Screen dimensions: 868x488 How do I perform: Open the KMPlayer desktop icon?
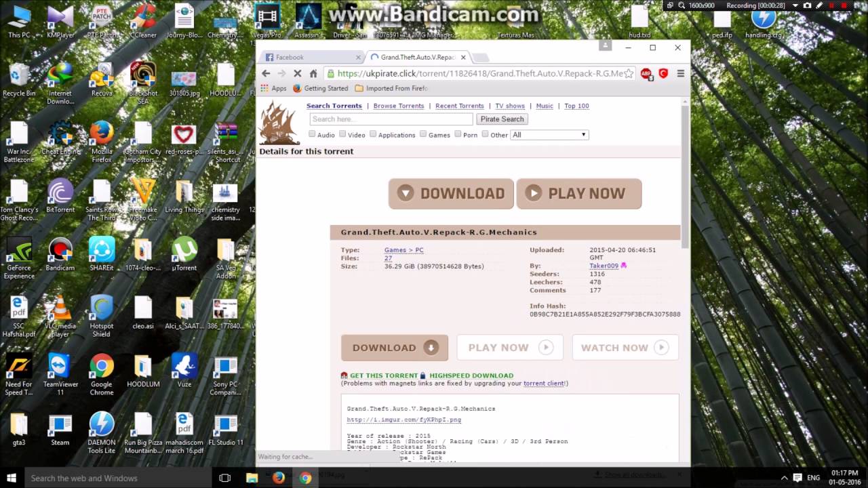tap(60, 21)
